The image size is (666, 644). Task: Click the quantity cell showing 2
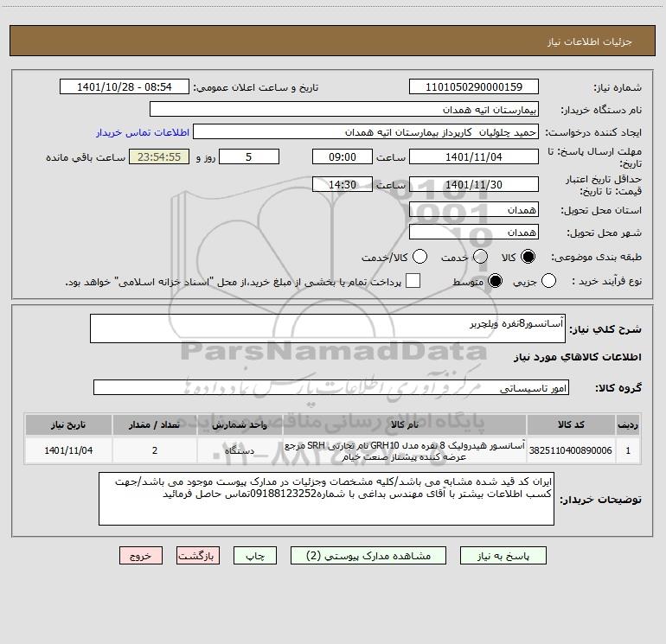point(155,450)
